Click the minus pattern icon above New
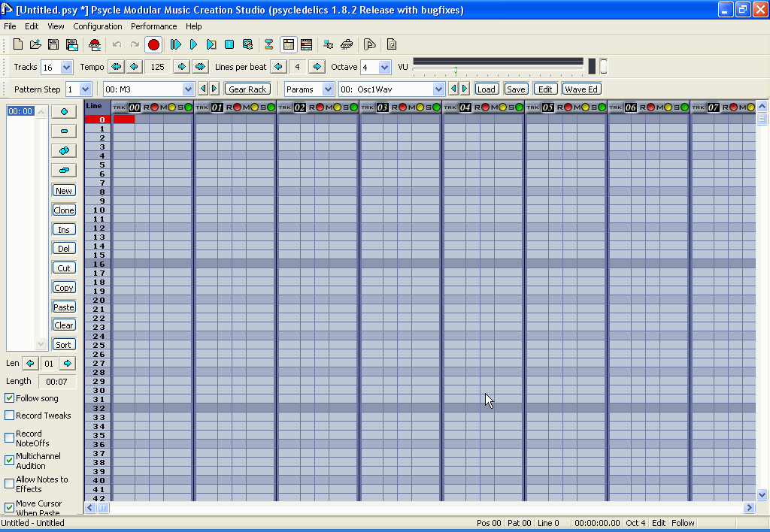Viewport: 770px width, 532px height. point(64,131)
